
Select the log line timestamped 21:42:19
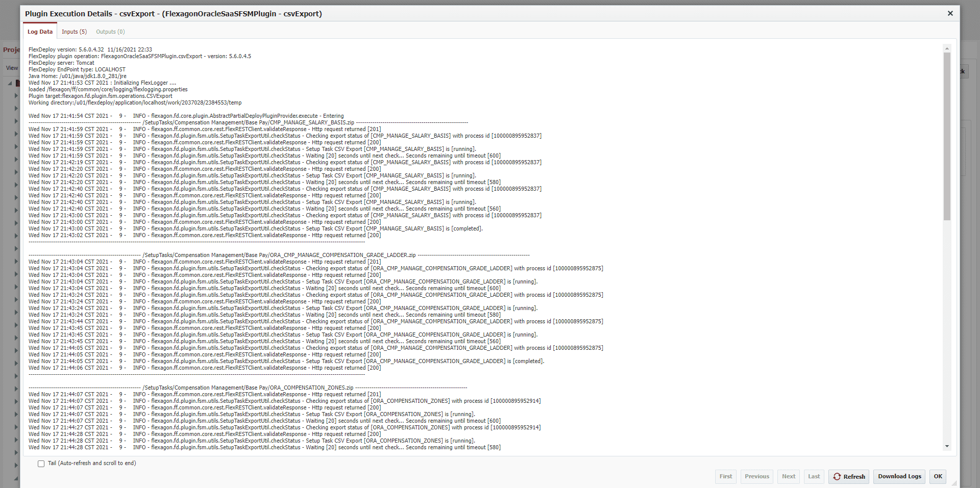[x=285, y=162]
